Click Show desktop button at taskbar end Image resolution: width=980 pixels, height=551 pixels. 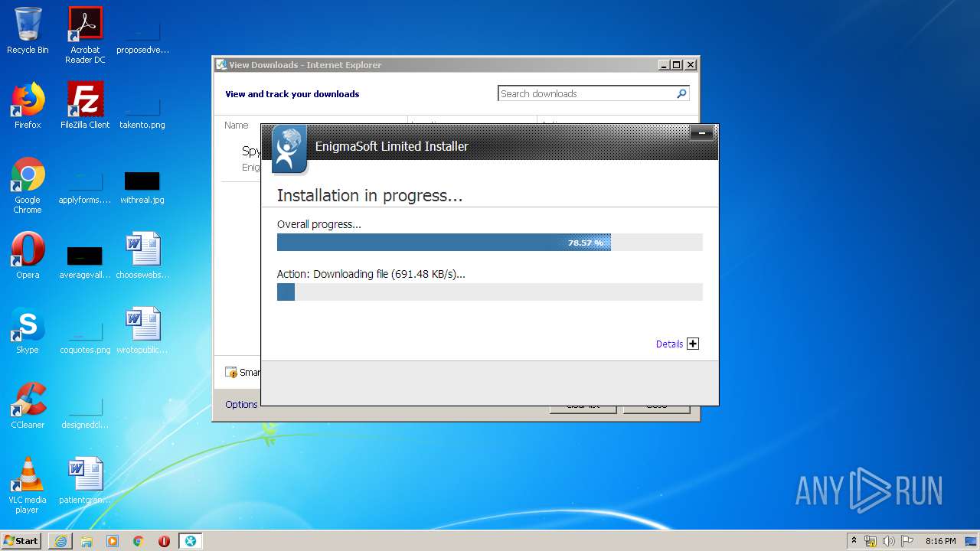coord(972,541)
